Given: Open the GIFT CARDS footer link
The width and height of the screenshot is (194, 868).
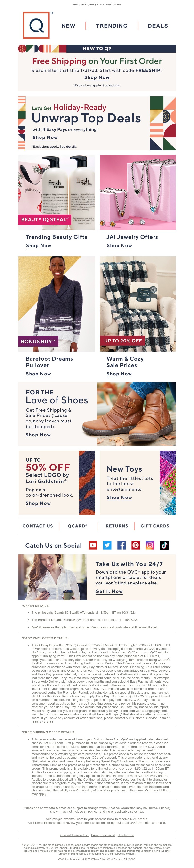Looking at the screenshot, I should [x=155, y=526].
